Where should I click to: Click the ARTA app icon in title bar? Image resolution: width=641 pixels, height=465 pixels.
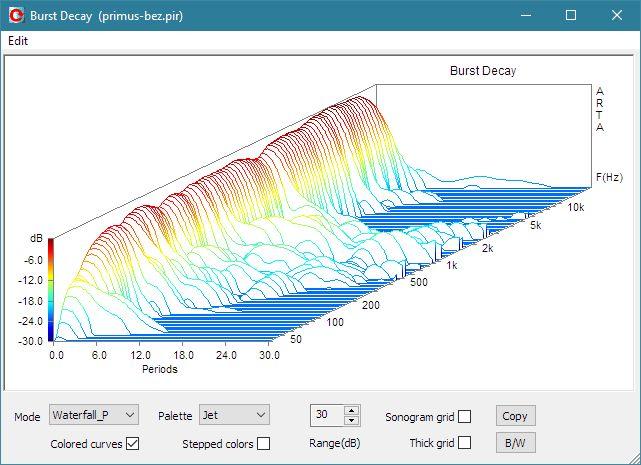click(17, 16)
